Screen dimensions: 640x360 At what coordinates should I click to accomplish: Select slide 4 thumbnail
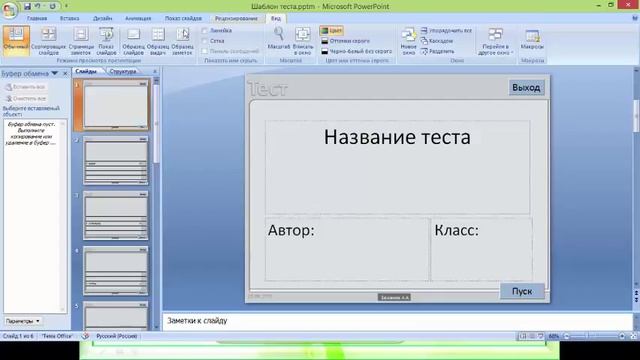tap(116, 271)
